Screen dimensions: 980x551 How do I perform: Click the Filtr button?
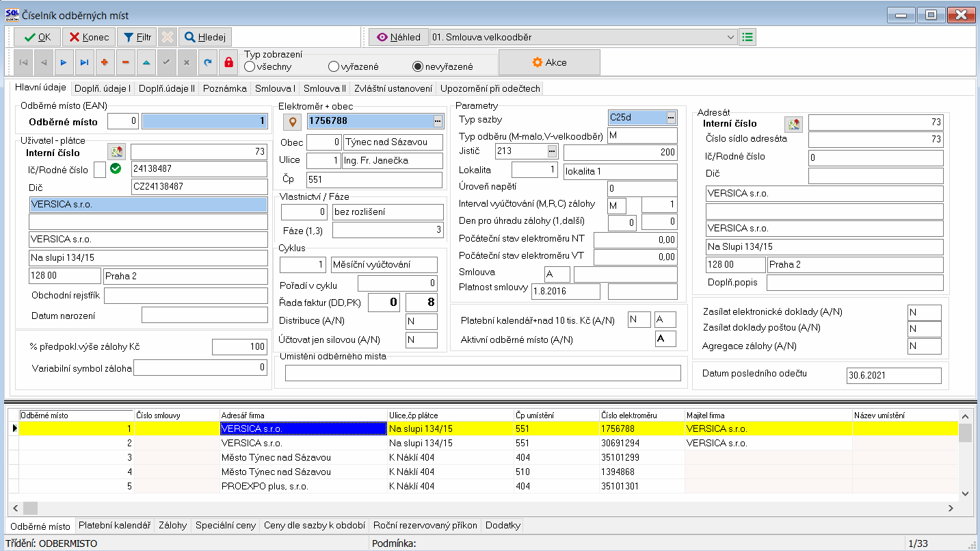pyautogui.click(x=137, y=37)
